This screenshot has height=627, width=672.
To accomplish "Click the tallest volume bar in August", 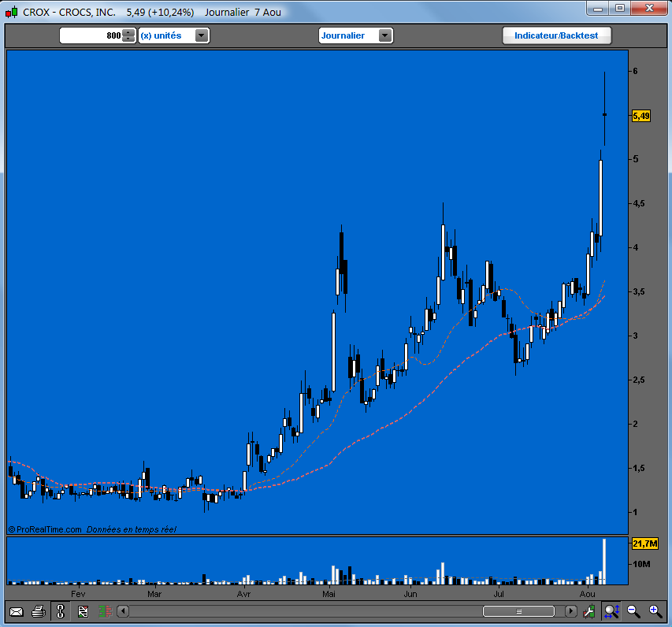I will 604,562.
